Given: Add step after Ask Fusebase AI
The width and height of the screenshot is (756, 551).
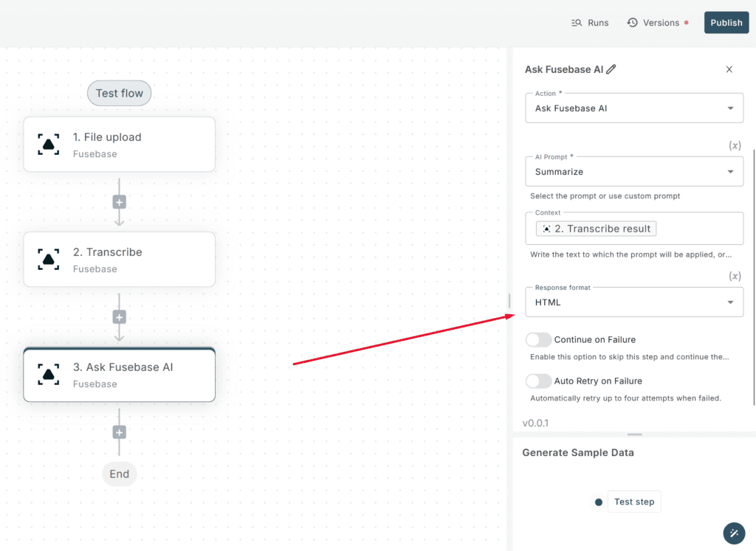Looking at the screenshot, I should (119, 432).
